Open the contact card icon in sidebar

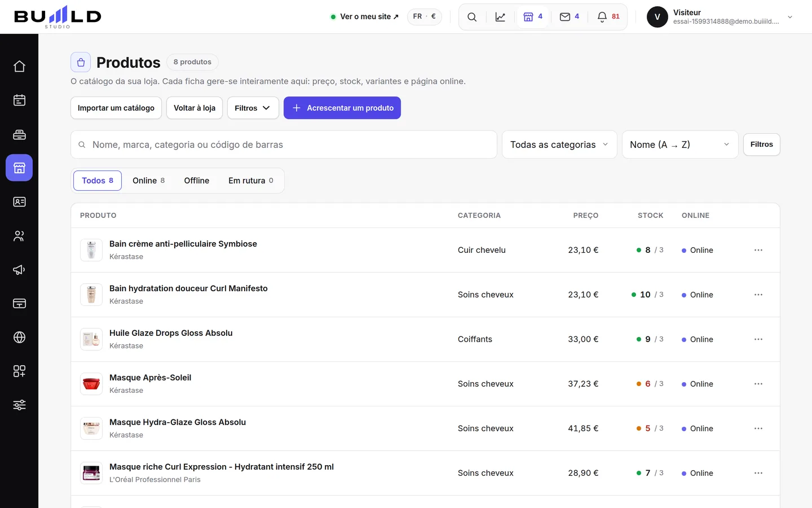pyautogui.click(x=19, y=202)
